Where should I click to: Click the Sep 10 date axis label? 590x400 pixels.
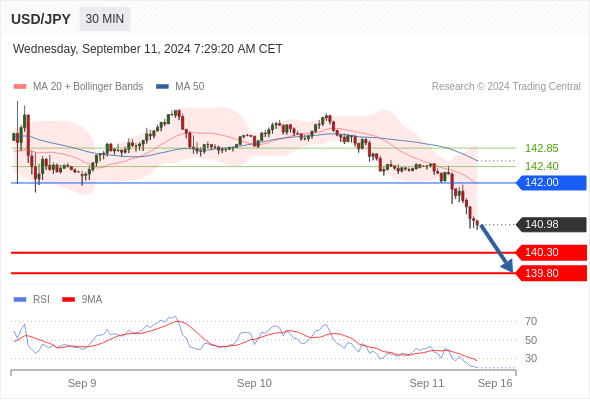tap(254, 383)
